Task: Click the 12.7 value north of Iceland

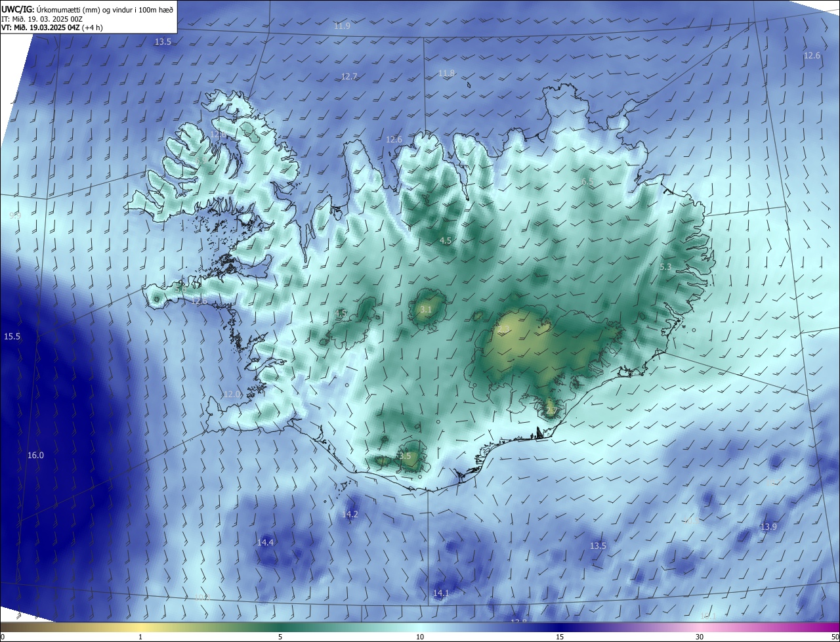Action: point(349,77)
